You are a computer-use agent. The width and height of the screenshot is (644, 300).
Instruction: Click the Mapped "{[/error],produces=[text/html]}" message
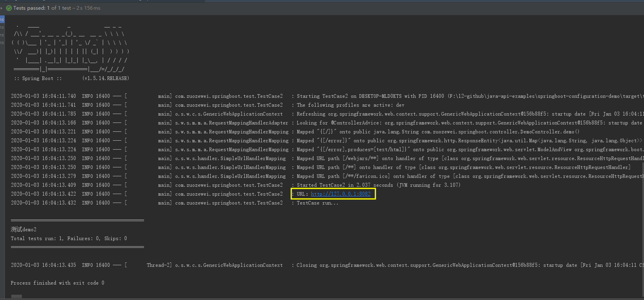pyautogui.click(x=470, y=150)
